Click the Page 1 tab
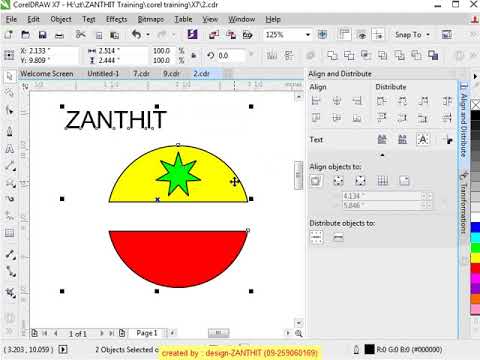480x360 pixels. pyautogui.click(x=147, y=333)
